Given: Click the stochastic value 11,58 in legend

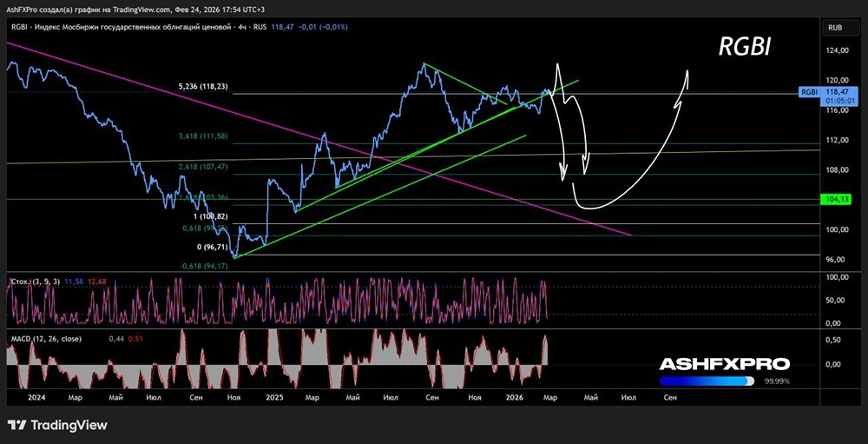Looking at the screenshot, I should [x=73, y=282].
